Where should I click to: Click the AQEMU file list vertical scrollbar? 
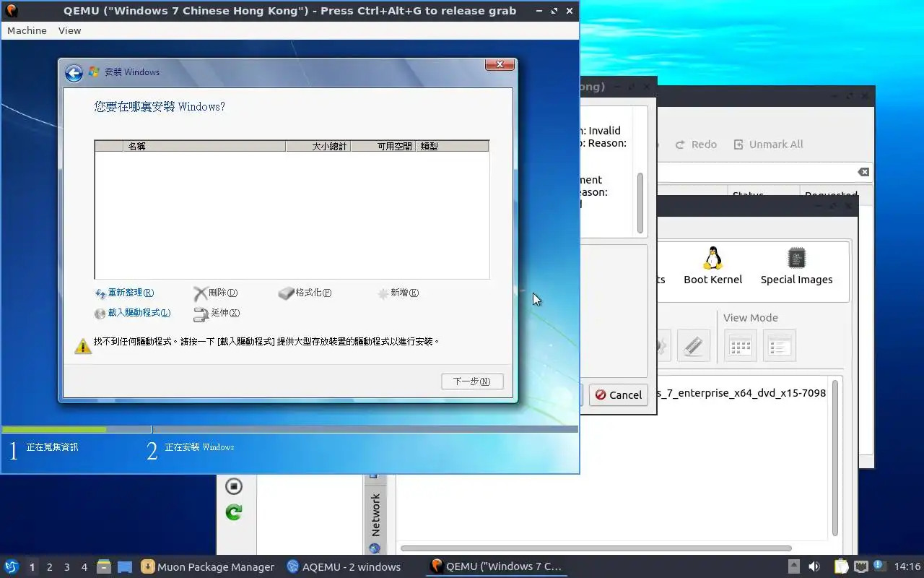(835, 458)
